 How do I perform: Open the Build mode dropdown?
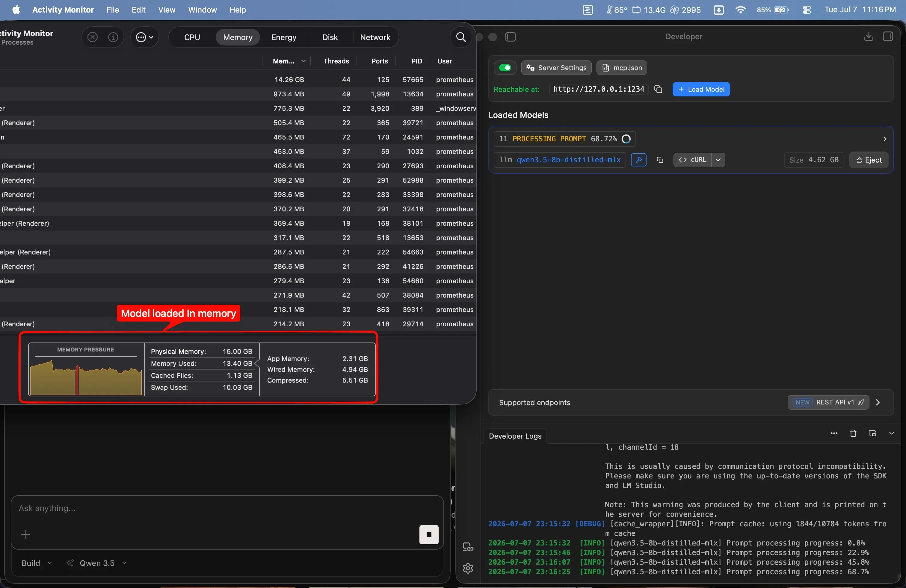tap(37, 563)
